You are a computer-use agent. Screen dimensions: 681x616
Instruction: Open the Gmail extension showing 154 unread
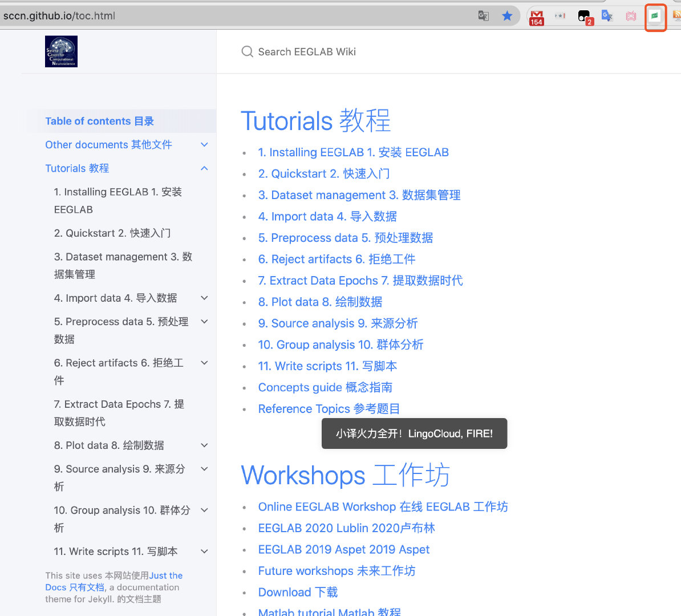(536, 16)
